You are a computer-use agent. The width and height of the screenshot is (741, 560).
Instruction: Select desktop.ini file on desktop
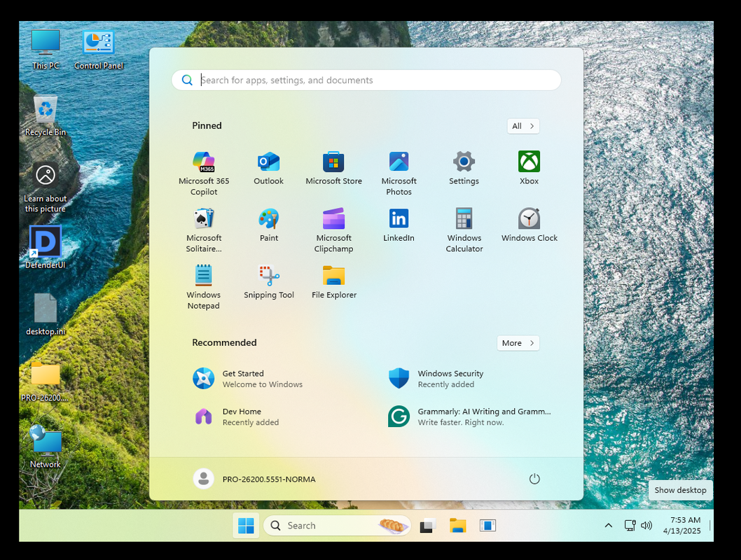click(46, 314)
